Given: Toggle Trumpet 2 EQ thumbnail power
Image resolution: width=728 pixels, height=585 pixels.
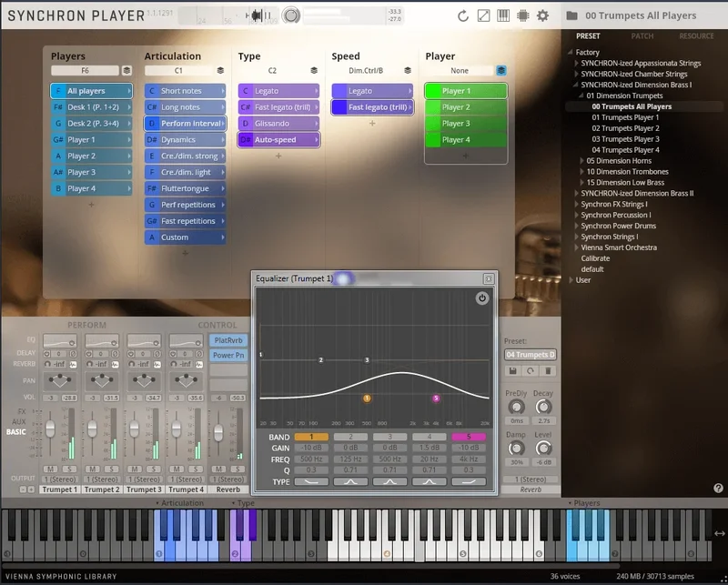Looking at the screenshot, I should click(x=115, y=343).
